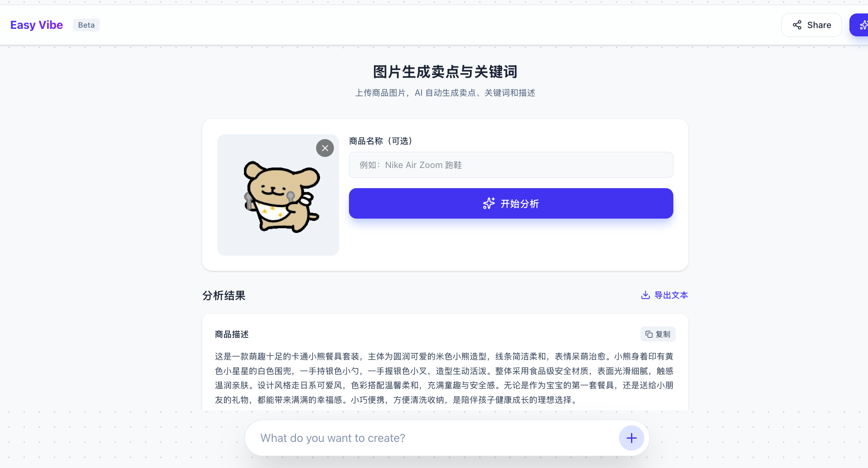Focus the 商品名称 product name field
The image size is (868, 468).
coord(511,165)
